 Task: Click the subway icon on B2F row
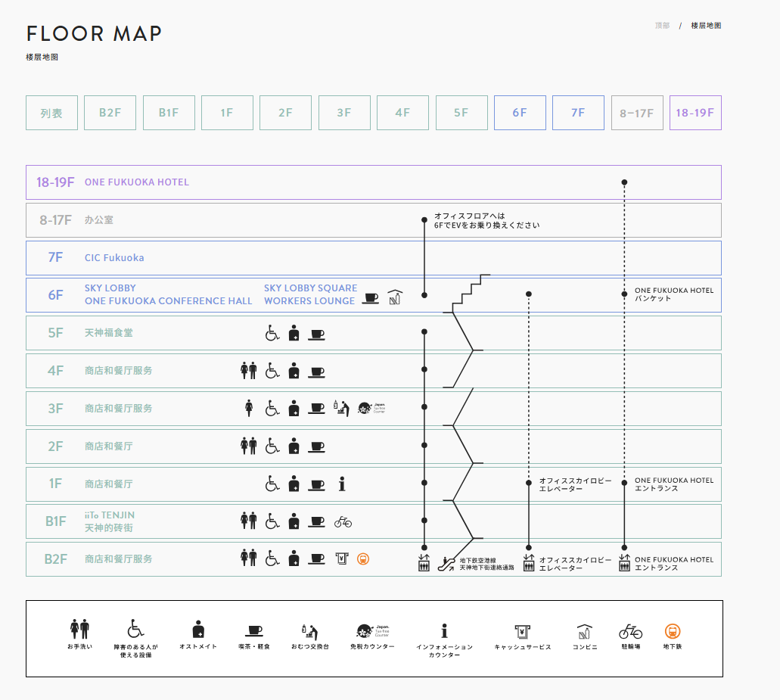pos(363,559)
